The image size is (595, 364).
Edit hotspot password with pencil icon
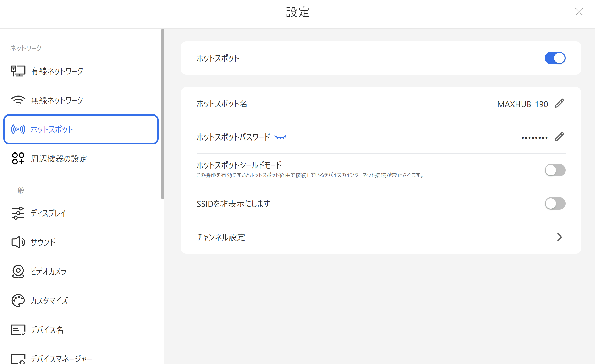pyautogui.click(x=559, y=137)
